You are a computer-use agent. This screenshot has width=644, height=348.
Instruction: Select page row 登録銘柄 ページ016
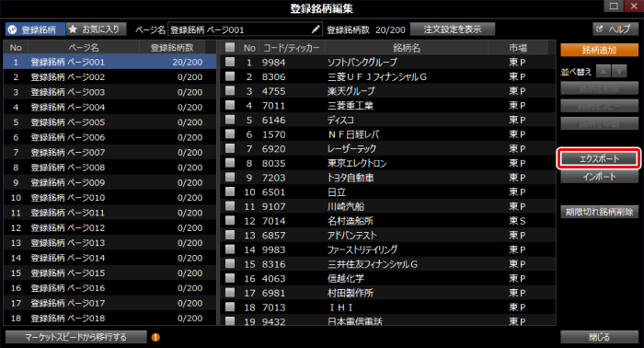109,288
